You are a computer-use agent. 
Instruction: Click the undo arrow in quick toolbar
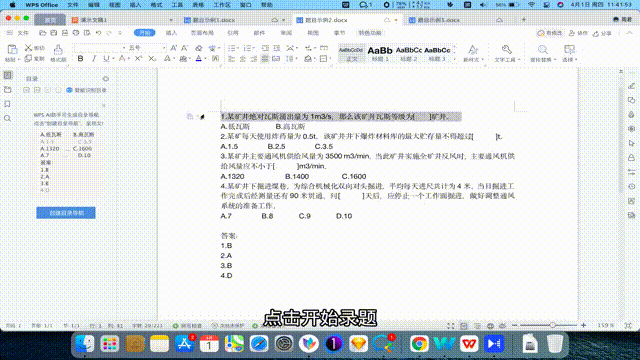point(98,33)
